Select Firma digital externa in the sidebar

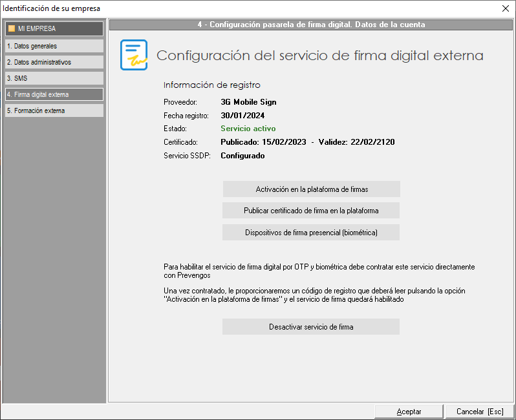click(54, 94)
